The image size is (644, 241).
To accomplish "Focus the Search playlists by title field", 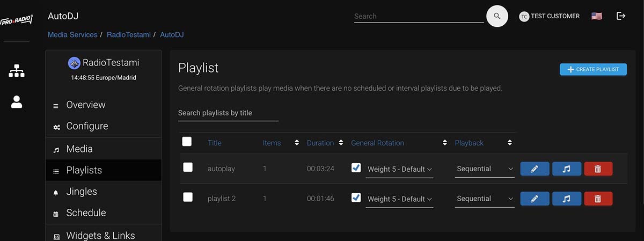I will (x=229, y=113).
